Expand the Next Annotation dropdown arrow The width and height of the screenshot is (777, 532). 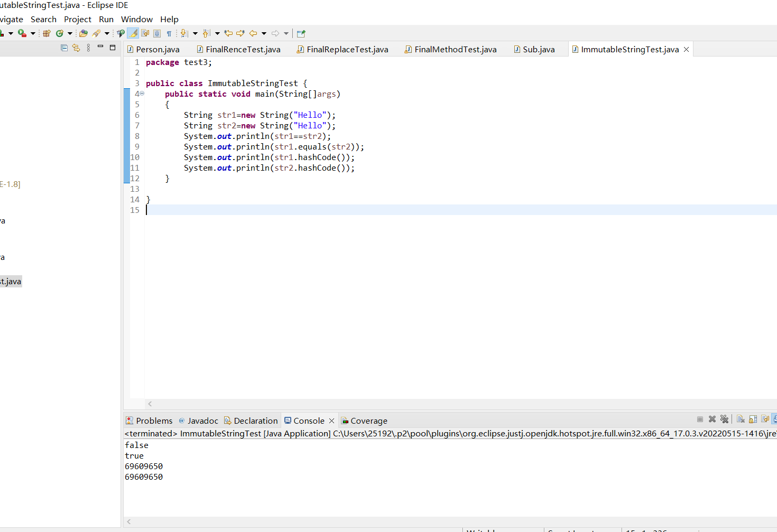pos(195,33)
